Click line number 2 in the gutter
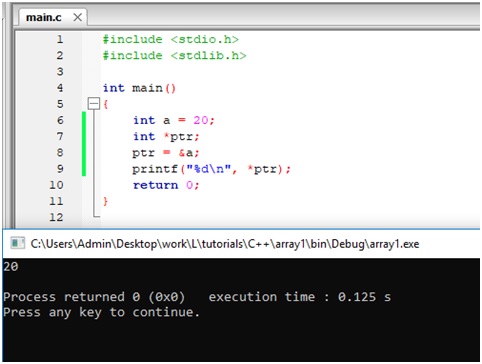The width and height of the screenshot is (482, 364). pos(60,55)
